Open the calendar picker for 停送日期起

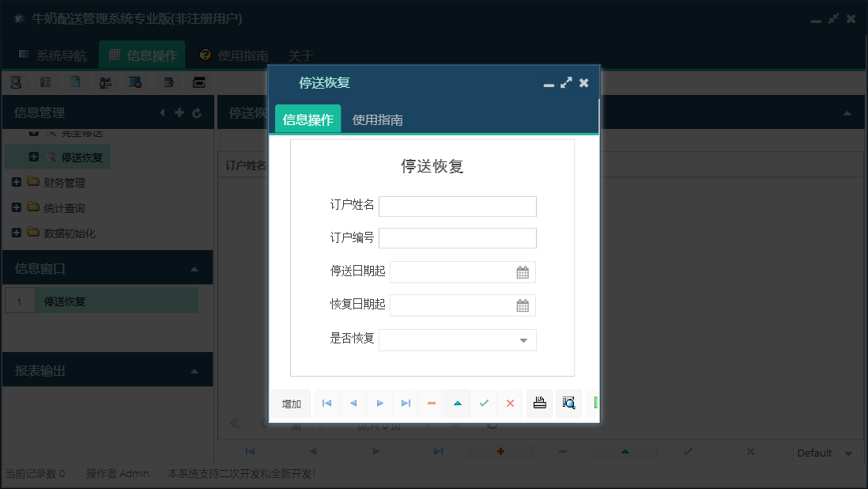click(x=522, y=271)
